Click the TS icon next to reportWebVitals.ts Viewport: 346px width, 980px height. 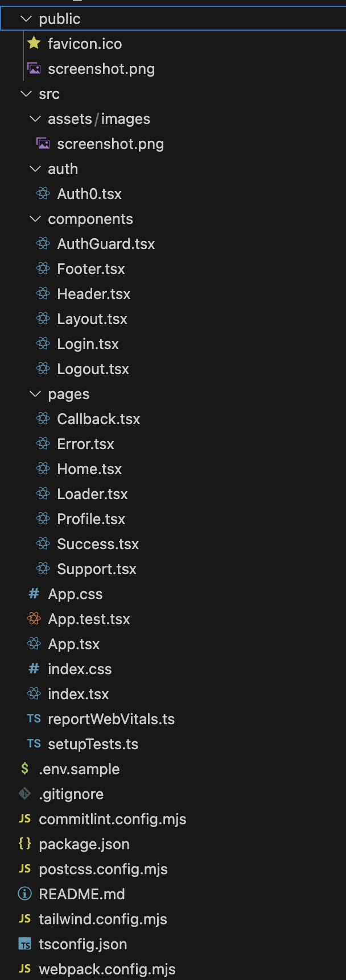(x=34, y=719)
